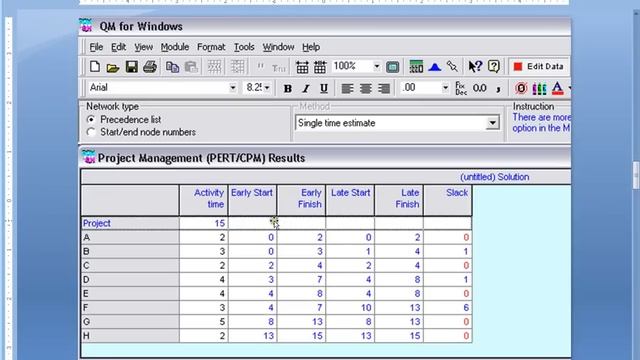This screenshot has height=360, width=640.
Task: Click the red circled zero icon
Action: pos(520,88)
